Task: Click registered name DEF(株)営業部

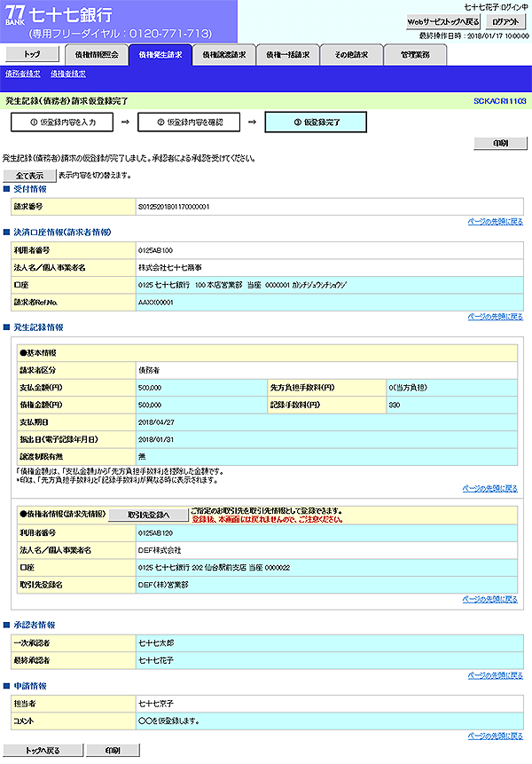Action: point(163,585)
